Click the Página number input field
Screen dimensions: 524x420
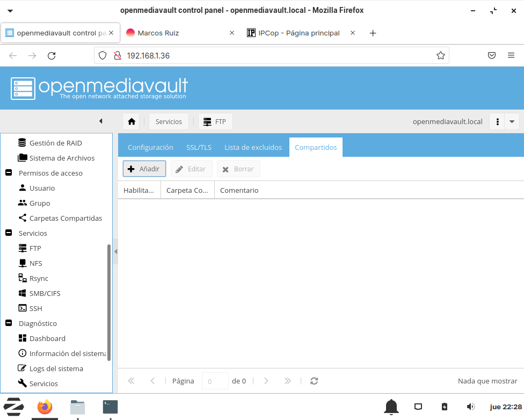(215, 381)
